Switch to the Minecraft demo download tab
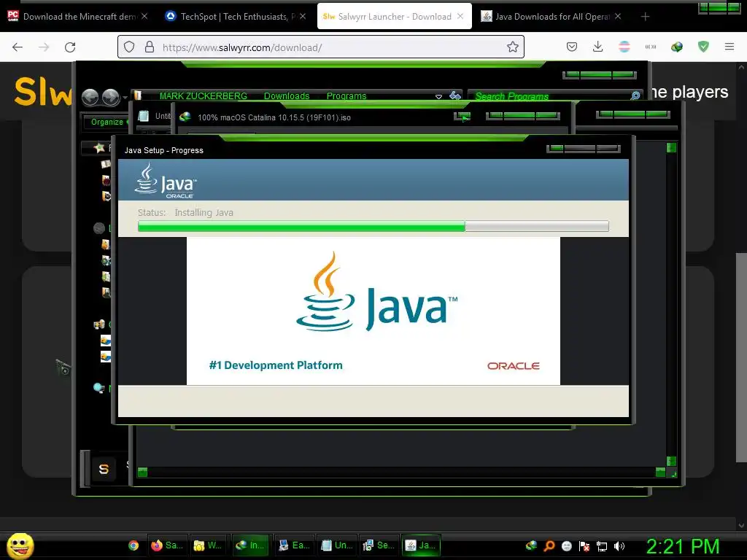747x560 pixels. [77, 17]
